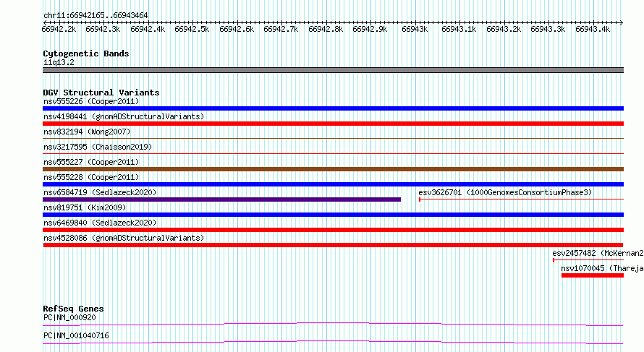Viewport: 644px width, 352px height.
Task: Click the Cytogenetic Bands track heading
Action: coord(86,53)
